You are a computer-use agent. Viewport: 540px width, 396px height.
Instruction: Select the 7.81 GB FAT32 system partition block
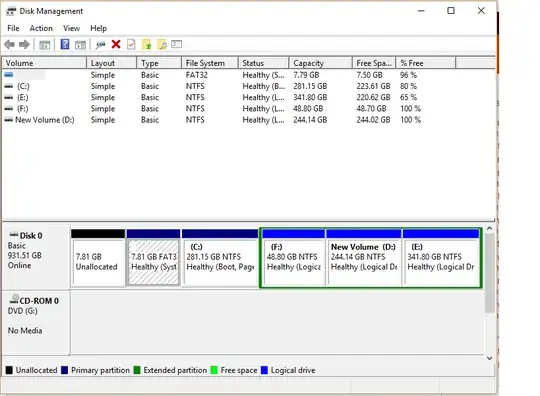(x=154, y=258)
